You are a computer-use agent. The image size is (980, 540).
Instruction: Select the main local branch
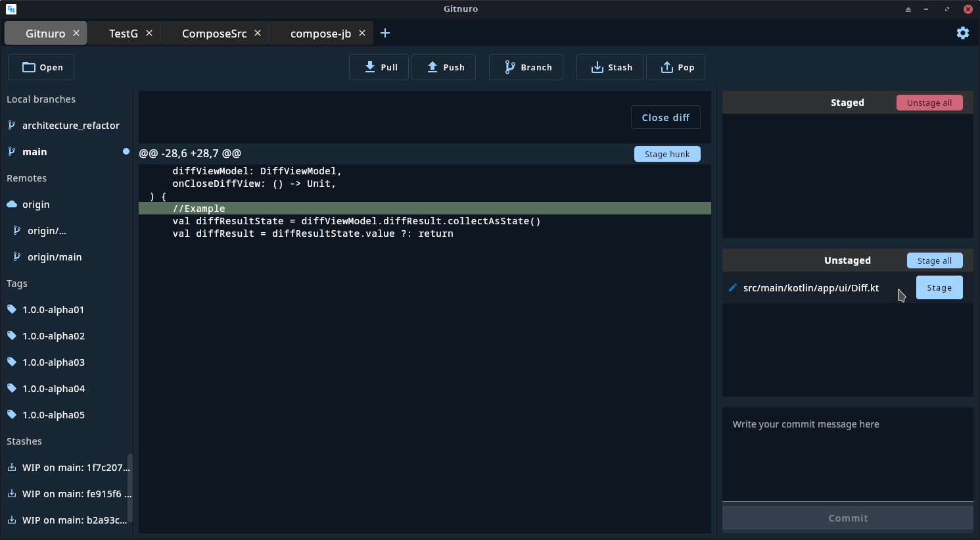click(66, 152)
